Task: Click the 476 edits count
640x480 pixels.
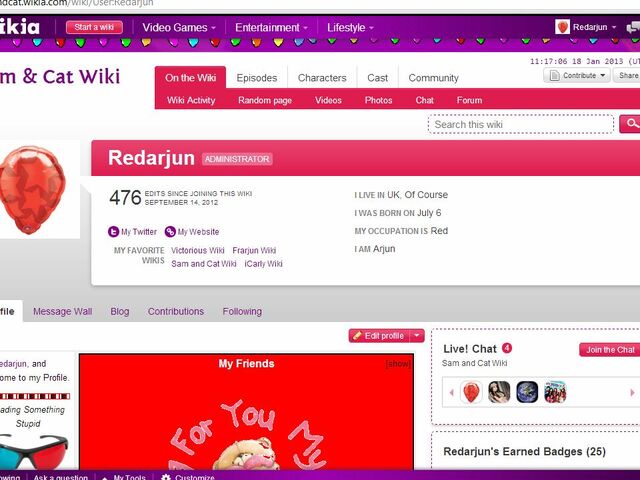Action: point(125,198)
